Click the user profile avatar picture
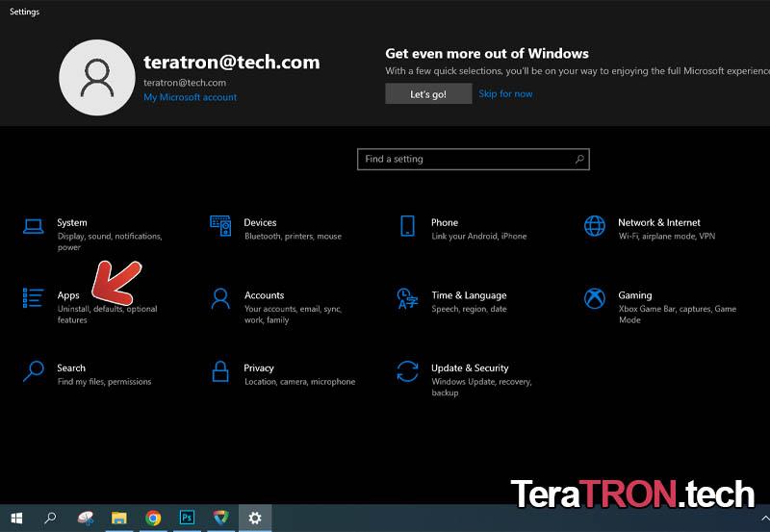This screenshot has width=770, height=532. tap(97, 78)
